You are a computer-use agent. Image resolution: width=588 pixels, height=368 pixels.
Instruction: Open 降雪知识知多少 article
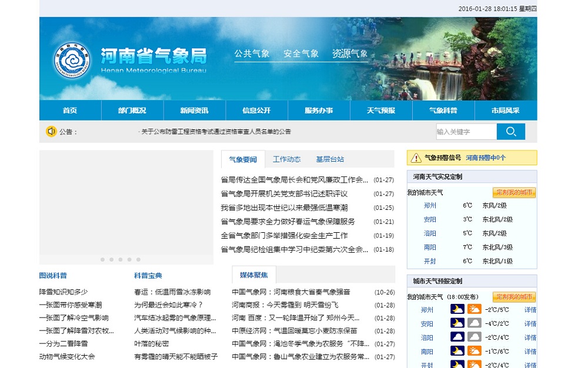coord(64,292)
